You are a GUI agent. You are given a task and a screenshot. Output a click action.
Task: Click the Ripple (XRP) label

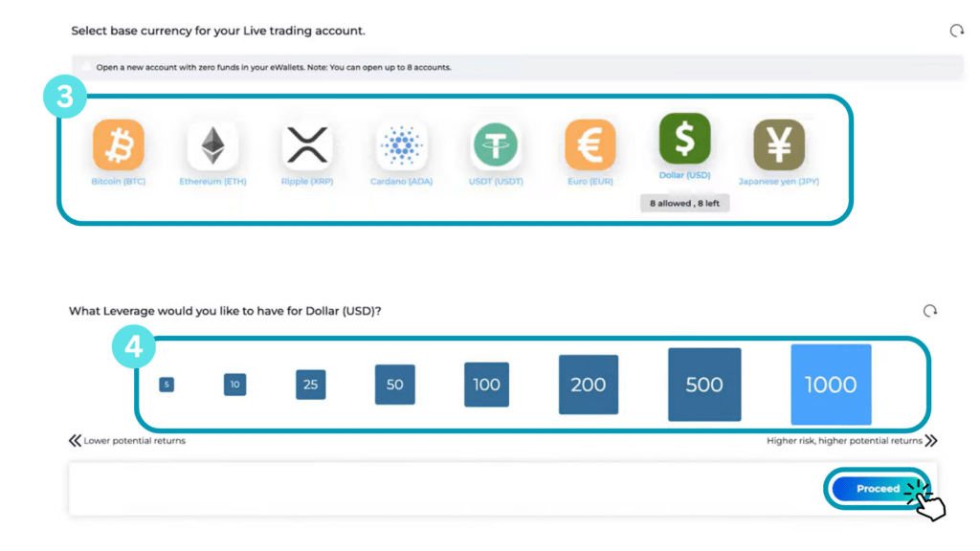coord(307,181)
